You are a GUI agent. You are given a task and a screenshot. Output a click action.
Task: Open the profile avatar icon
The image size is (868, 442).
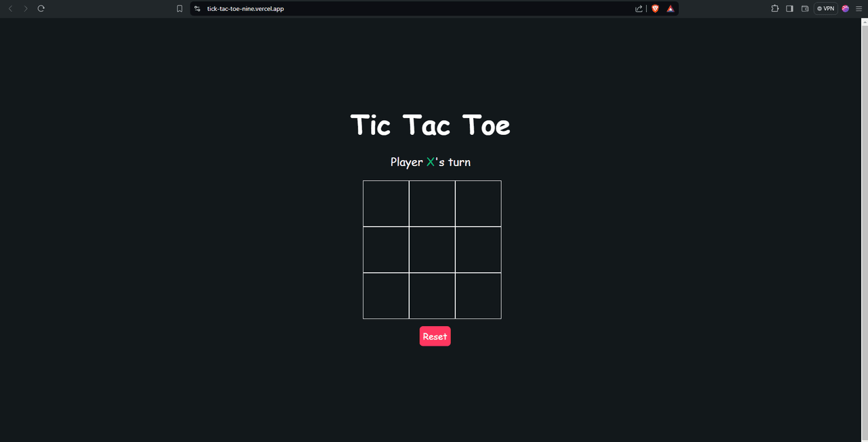(846, 8)
